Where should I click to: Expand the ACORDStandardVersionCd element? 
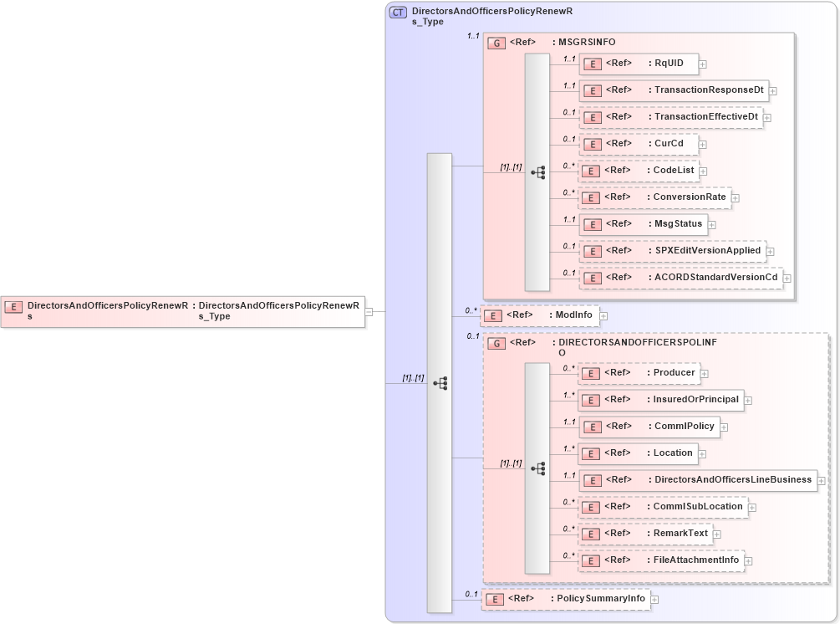click(788, 278)
